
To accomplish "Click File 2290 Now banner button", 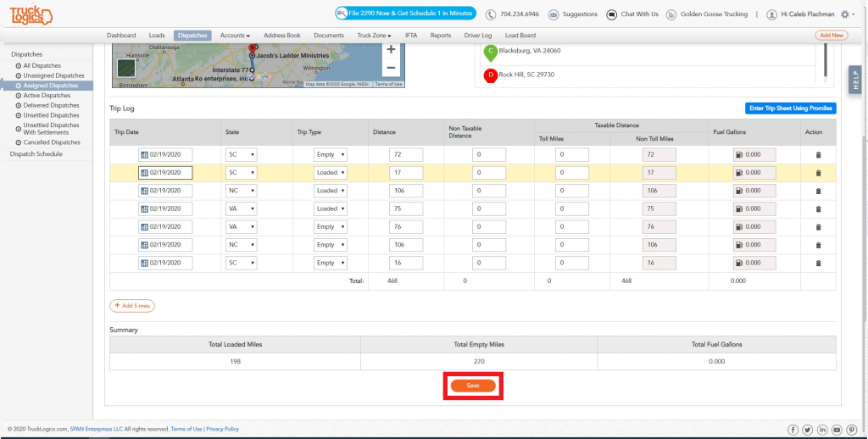I will [405, 14].
